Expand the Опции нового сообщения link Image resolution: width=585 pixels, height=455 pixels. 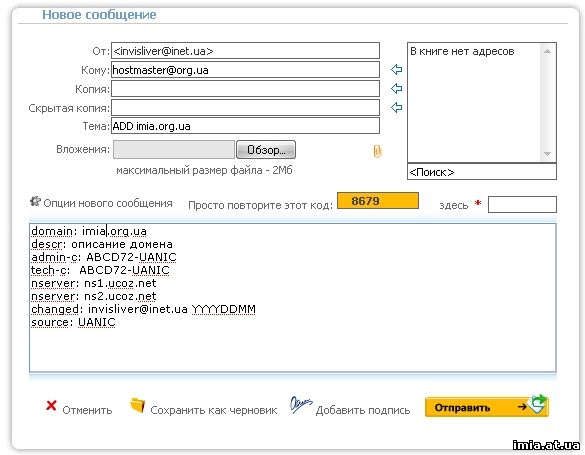pos(108,203)
